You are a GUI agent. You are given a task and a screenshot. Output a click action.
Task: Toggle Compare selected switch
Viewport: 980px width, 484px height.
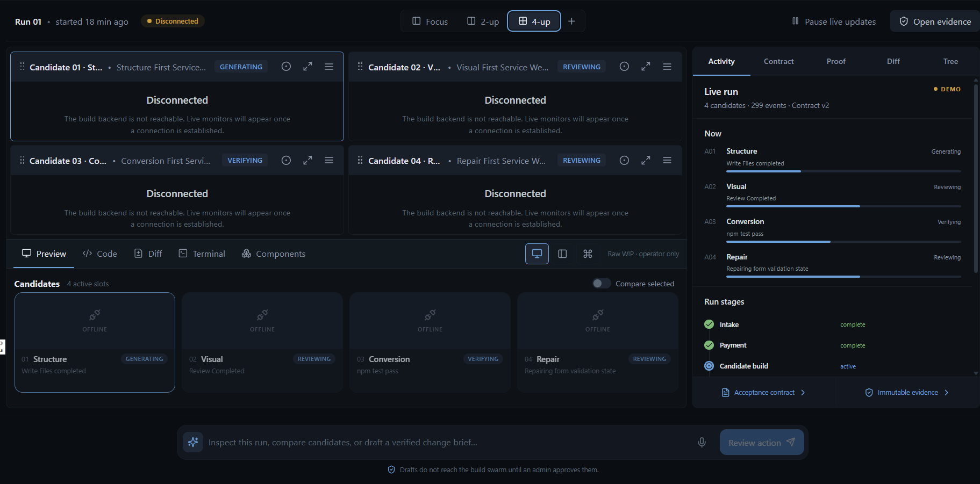602,283
